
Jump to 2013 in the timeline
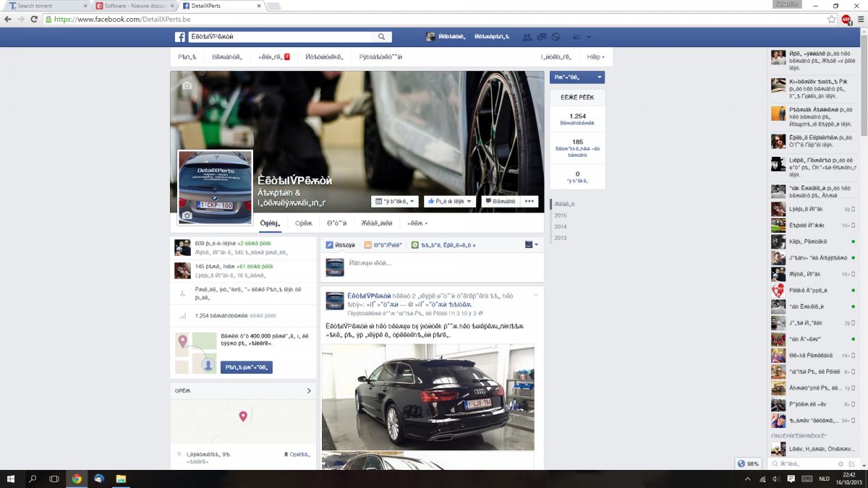[x=561, y=237]
